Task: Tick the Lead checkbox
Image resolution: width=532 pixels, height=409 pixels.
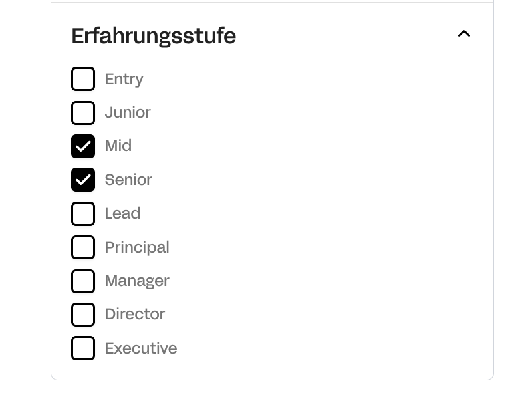Action: click(x=83, y=214)
